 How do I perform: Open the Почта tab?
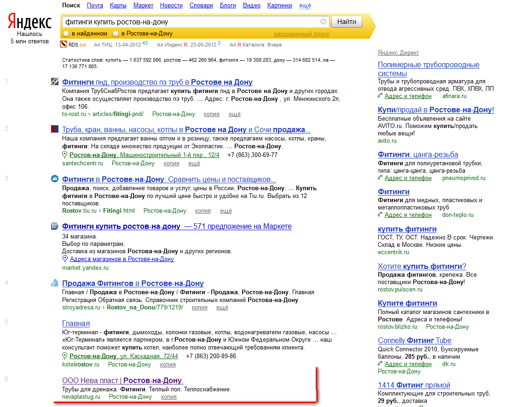[95, 6]
